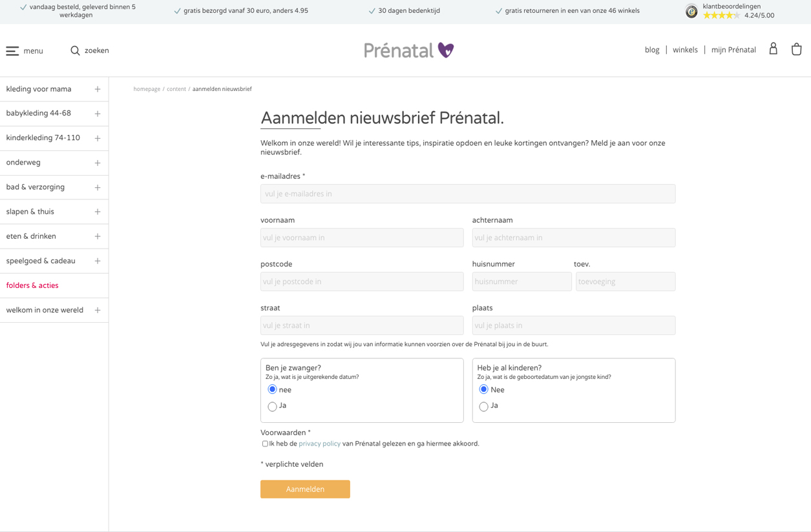Select 'Ja' for Ben je zwanger
The height and width of the screenshot is (532, 811).
coord(272,406)
